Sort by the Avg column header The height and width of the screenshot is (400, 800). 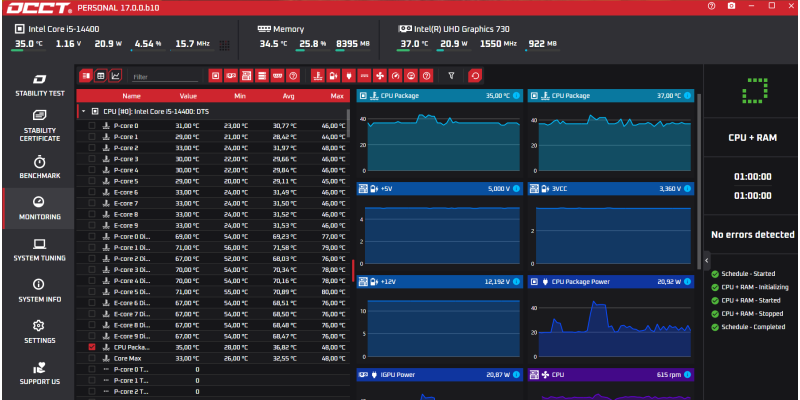(288, 96)
